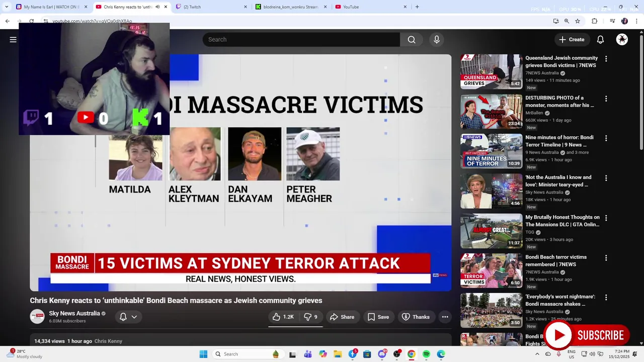The width and height of the screenshot is (644, 362).
Task: Zoom control icon in address bar
Action: [567, 21]
